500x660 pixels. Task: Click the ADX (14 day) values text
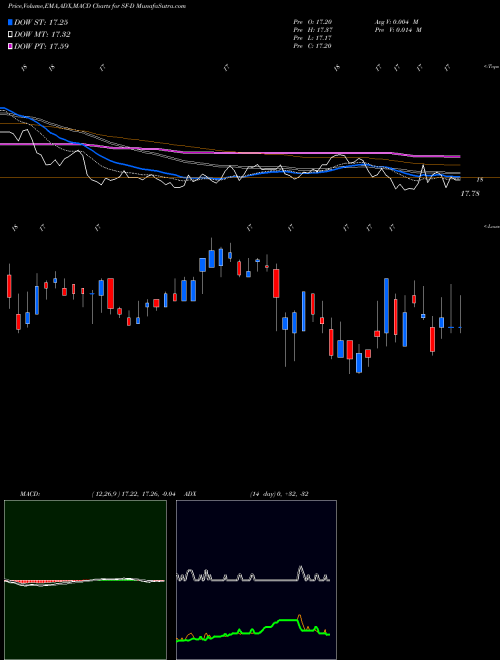(x=279, y=494)
